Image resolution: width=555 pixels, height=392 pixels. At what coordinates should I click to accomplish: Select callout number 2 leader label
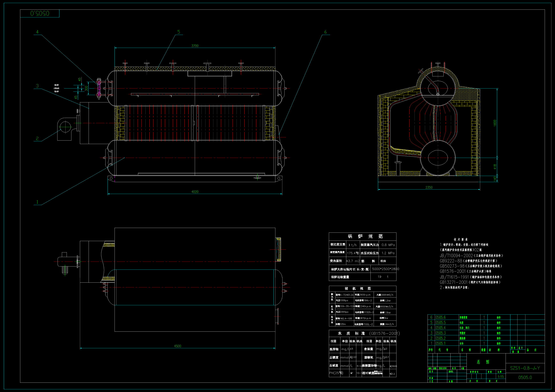click(37, 138)
